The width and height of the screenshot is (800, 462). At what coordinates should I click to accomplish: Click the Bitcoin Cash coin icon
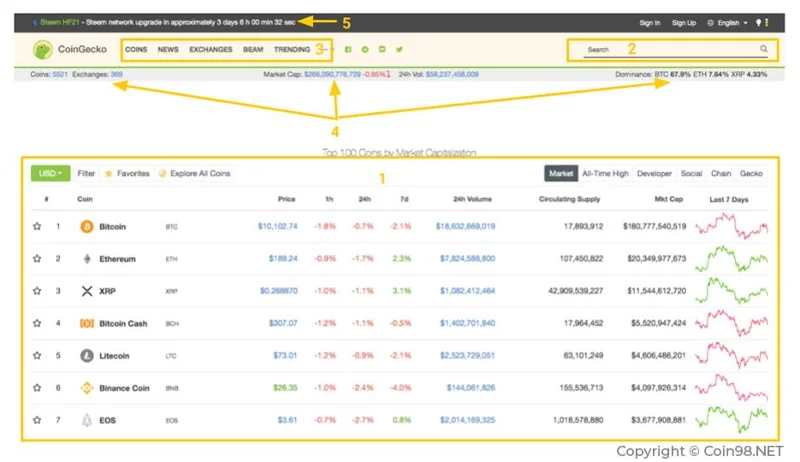pyautogui.click(x=87, y=323)
